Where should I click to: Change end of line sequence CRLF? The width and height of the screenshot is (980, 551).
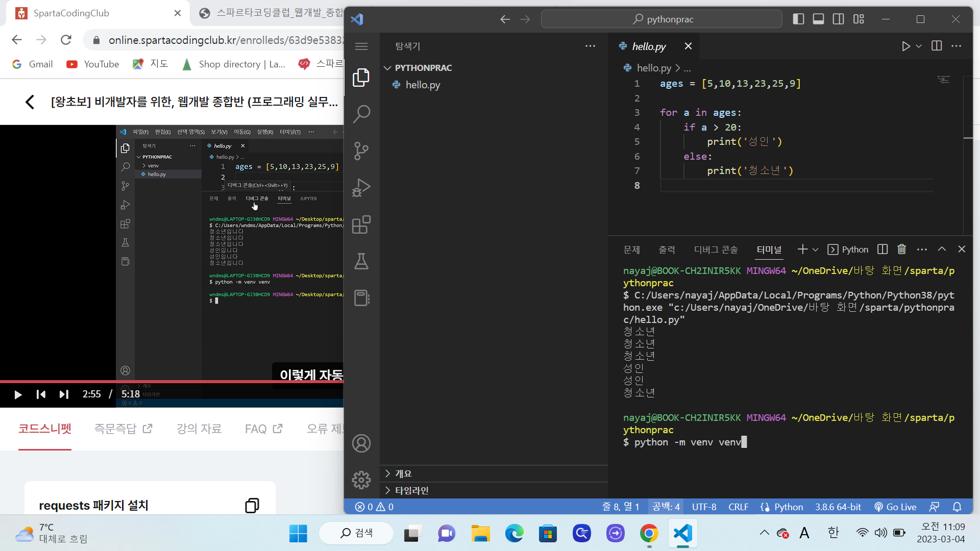click(x=738, y=507)
